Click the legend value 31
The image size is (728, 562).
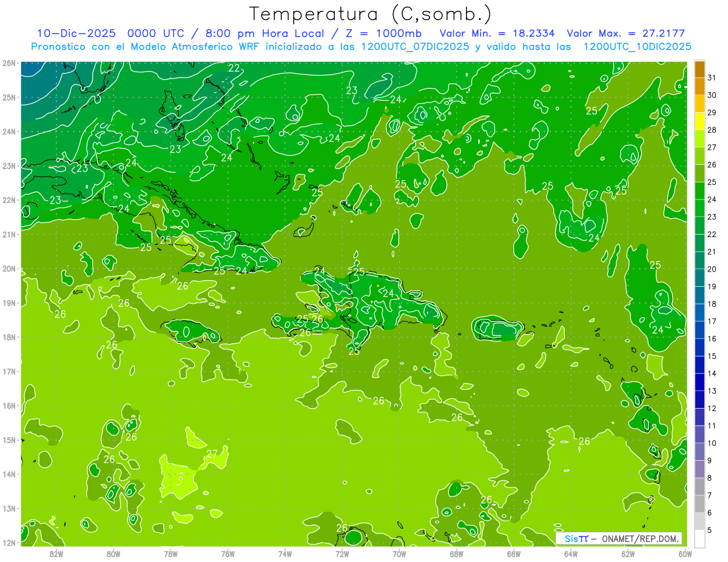[712, 78]
